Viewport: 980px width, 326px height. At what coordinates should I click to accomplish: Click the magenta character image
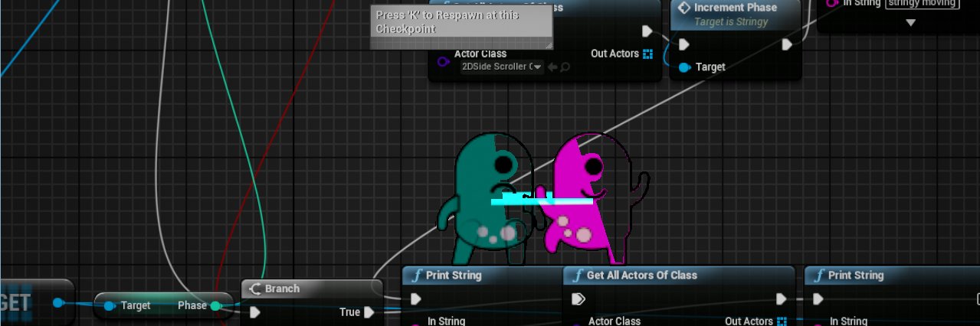594,199
